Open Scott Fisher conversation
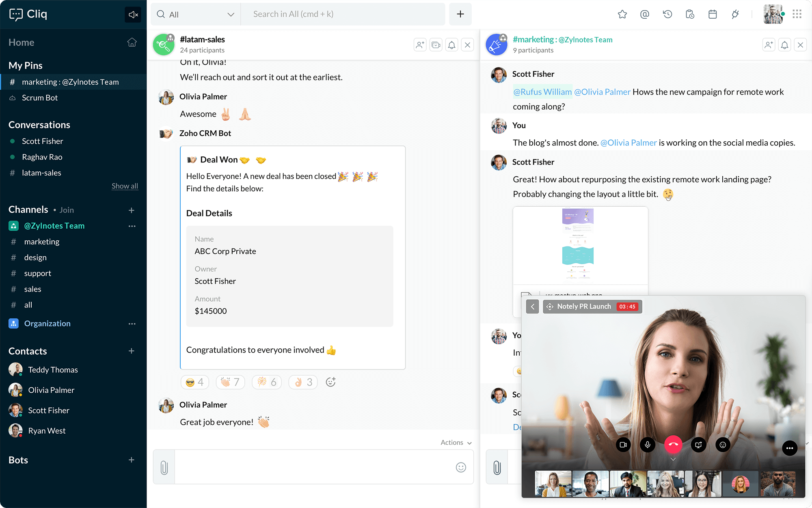This screenshot has height=508, width=812. (x=42, y=141)
